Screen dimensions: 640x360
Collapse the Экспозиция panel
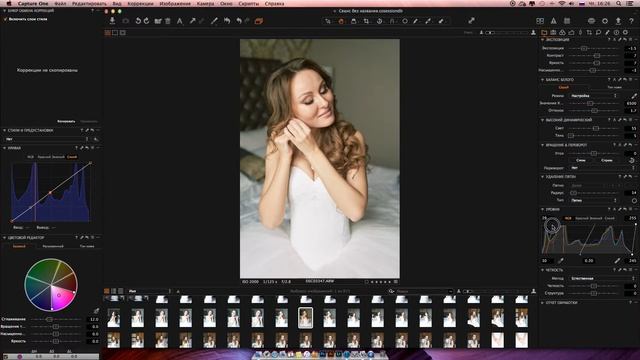pos(542,40)
